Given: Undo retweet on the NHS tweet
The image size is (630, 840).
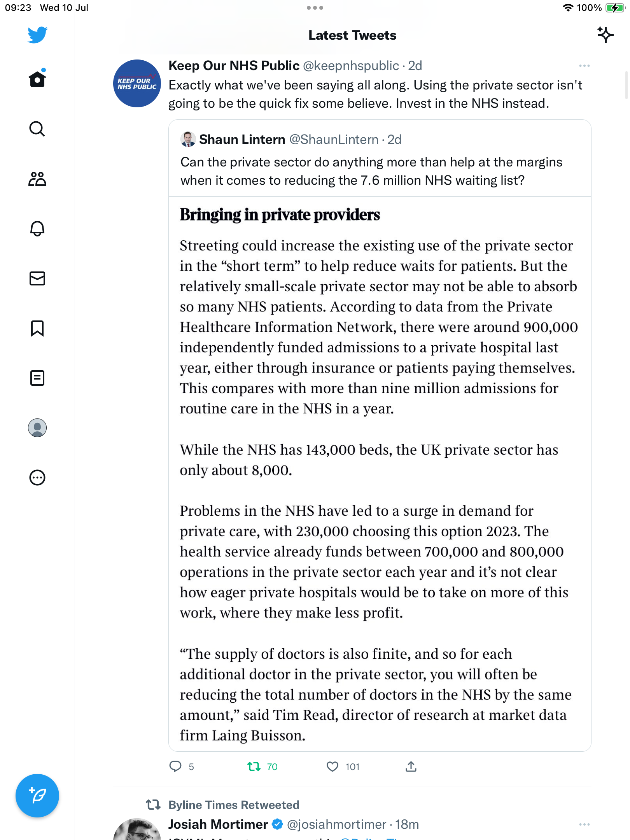Looking at the screenshot, I should [254, 766].
